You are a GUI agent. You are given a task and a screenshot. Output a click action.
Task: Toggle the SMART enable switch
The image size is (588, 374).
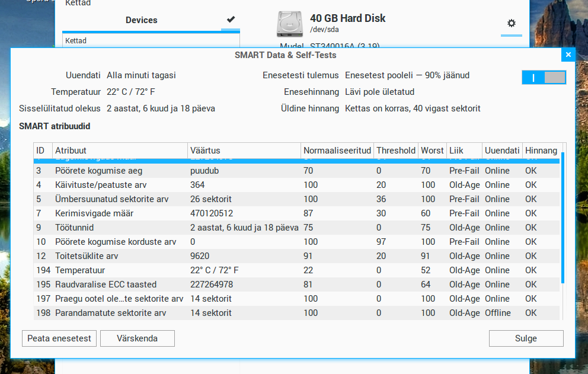(x=544, y=78)
